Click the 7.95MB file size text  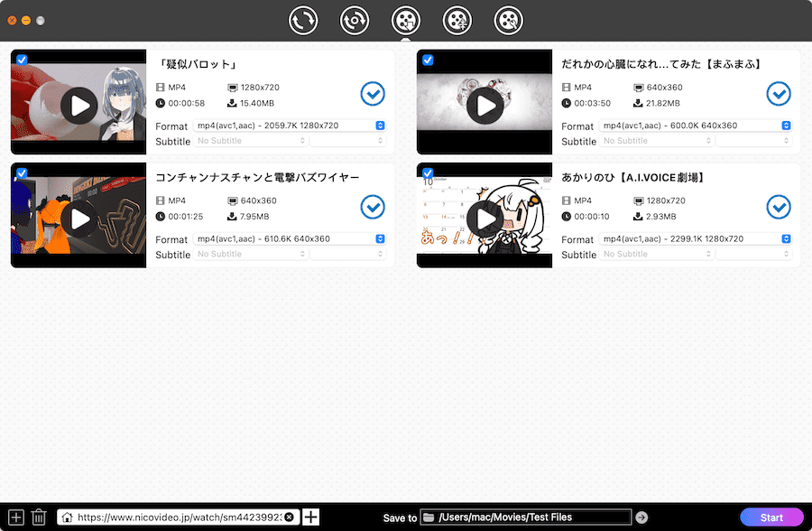[254, 216]
